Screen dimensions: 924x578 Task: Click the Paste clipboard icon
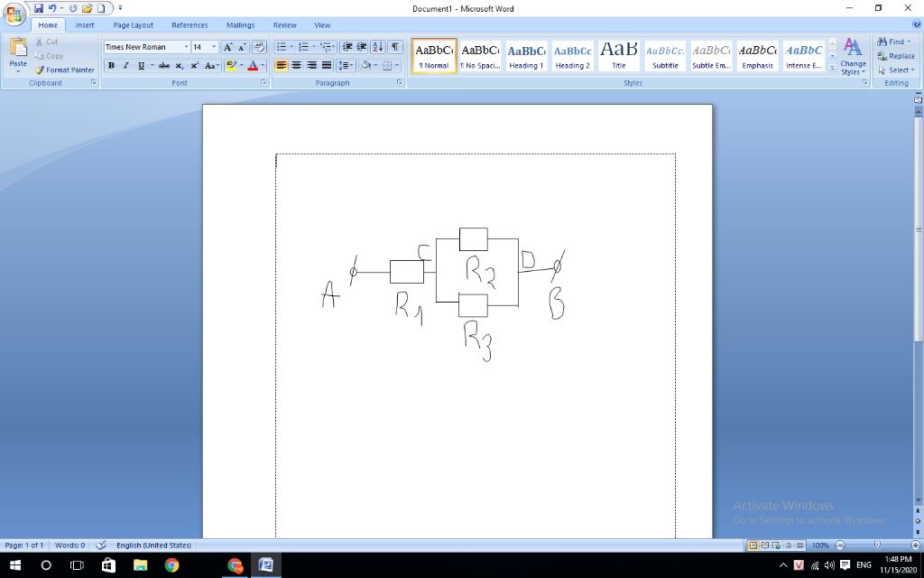(18, 47)
